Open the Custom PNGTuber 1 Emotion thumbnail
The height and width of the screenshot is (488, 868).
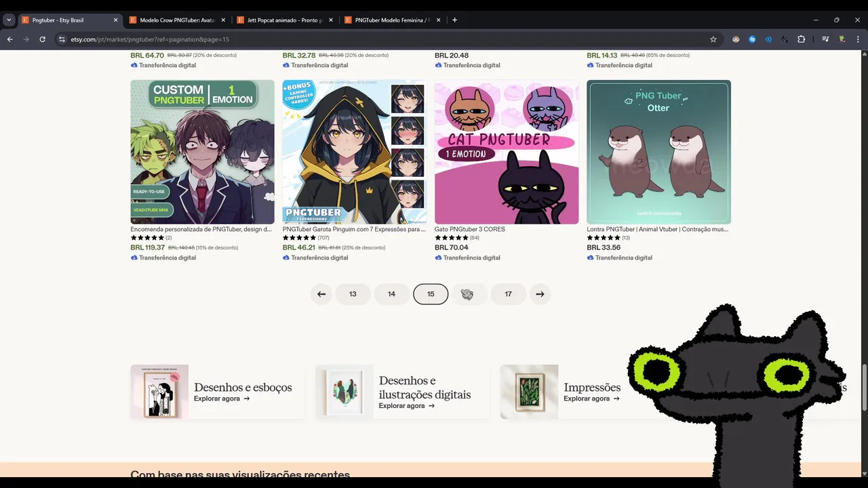202,152
